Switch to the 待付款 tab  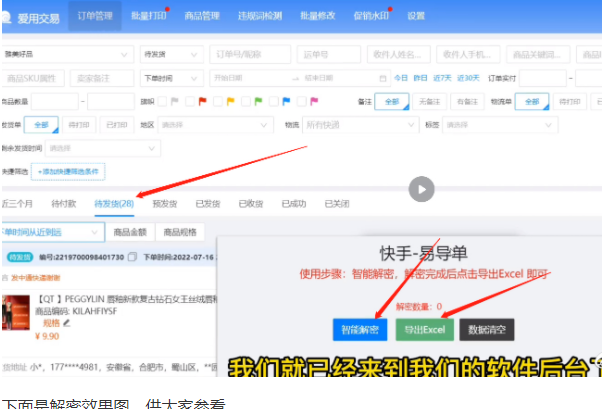point(64,204)
